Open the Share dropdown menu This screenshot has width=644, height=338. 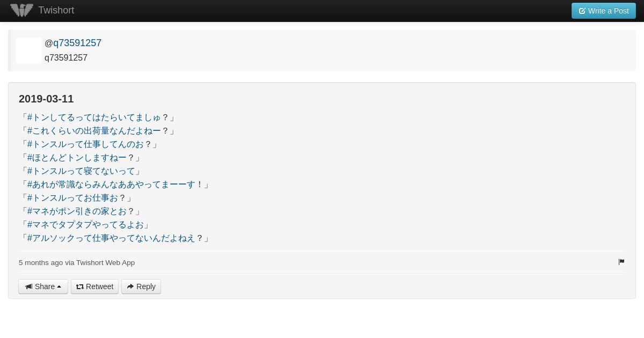tap(43, 286)
